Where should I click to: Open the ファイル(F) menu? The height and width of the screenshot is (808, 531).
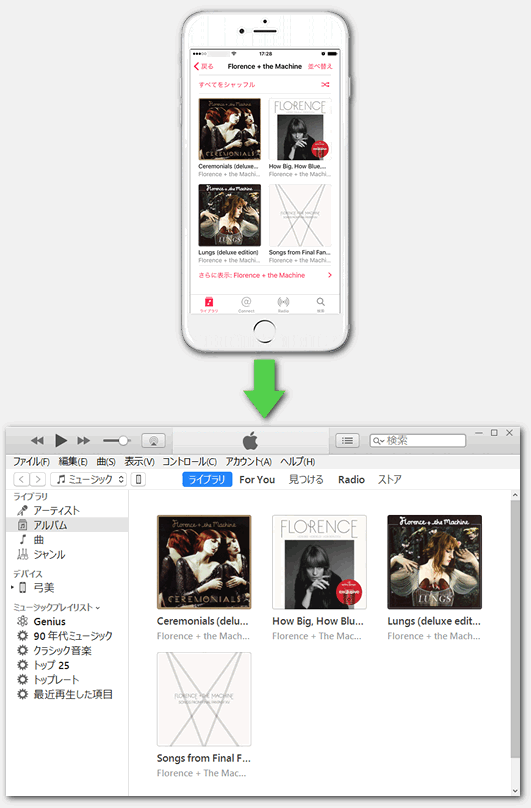[x=31, y=462]
